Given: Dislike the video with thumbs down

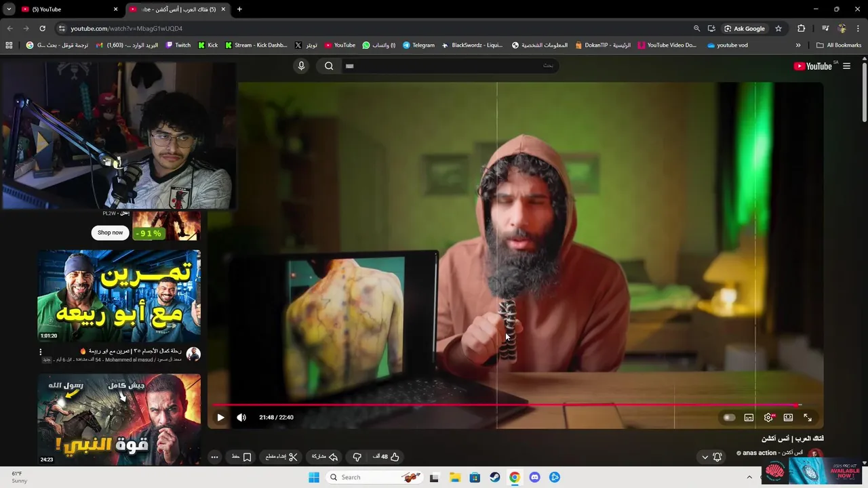Looking at the screenshot, I should click(357, 457).
